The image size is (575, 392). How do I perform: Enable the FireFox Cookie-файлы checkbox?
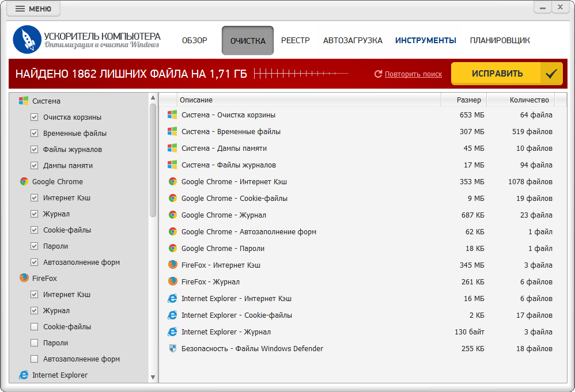(x=34, y=326)
